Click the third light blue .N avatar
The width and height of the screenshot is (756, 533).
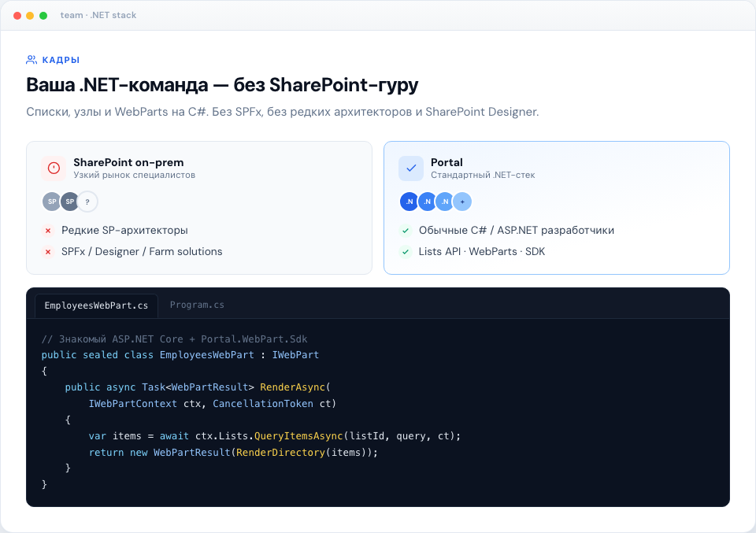(x=444, y=202)
